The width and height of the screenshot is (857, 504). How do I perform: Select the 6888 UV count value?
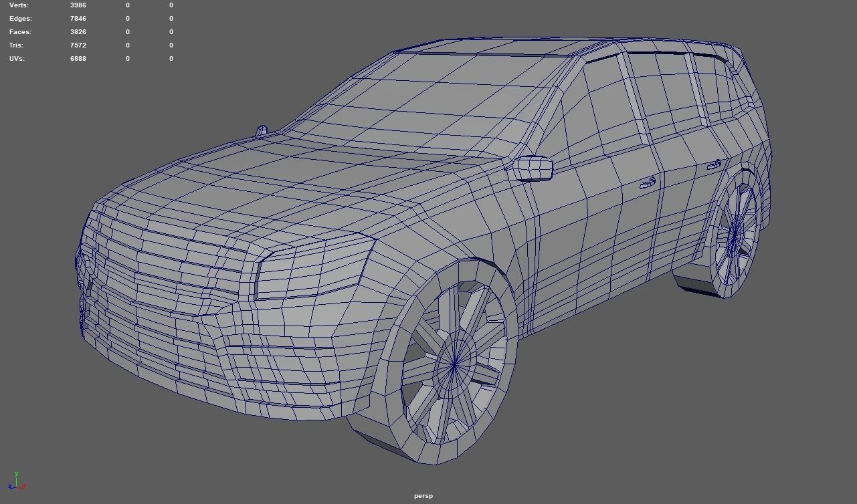[78, 58]
